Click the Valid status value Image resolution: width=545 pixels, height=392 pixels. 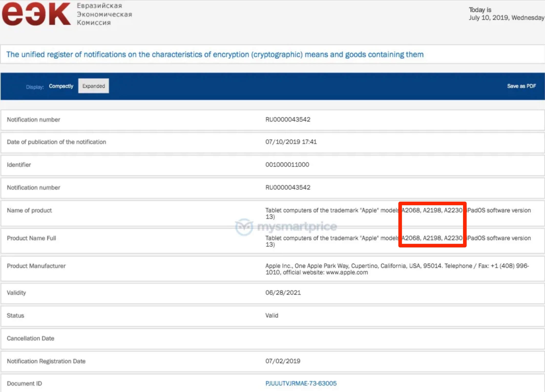pos(272,315)
